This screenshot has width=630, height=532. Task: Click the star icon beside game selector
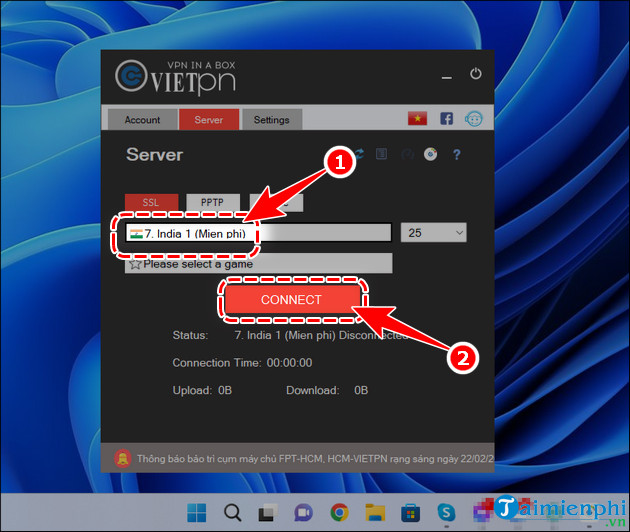point(135,264)
